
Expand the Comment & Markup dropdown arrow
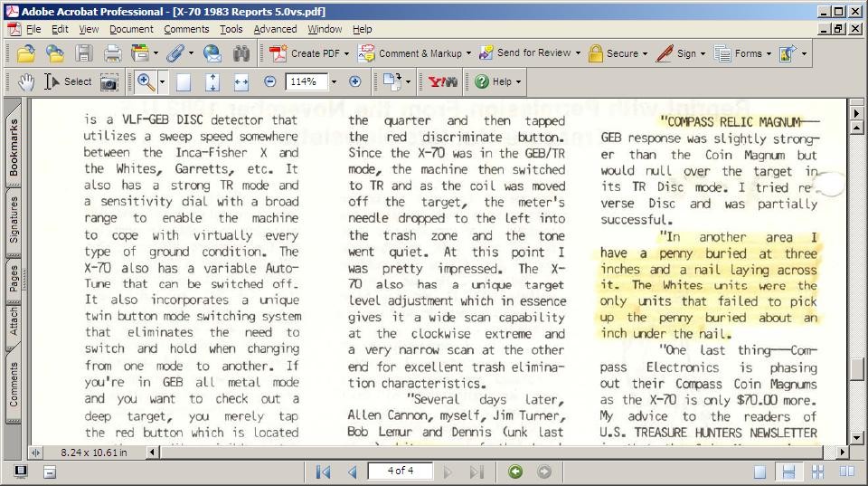[x=469, y=53]
